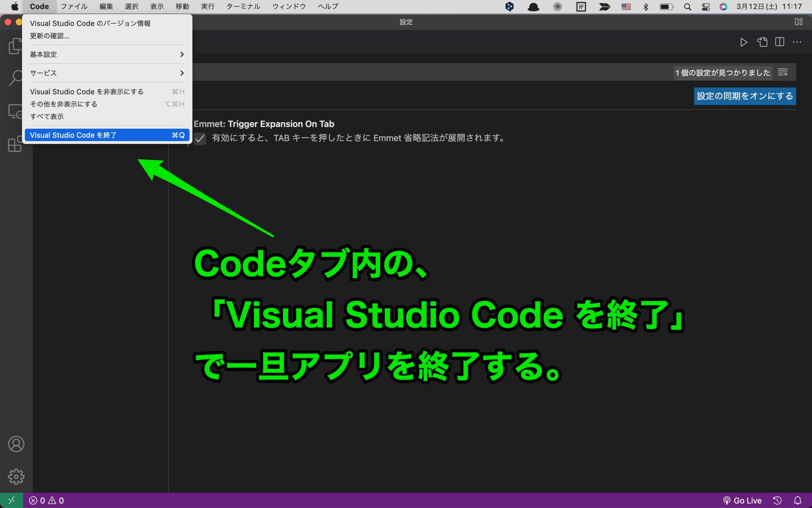812x508 pixels.
Task: Show errors and warnings count in the status bar
Action: tap(46, 501)
